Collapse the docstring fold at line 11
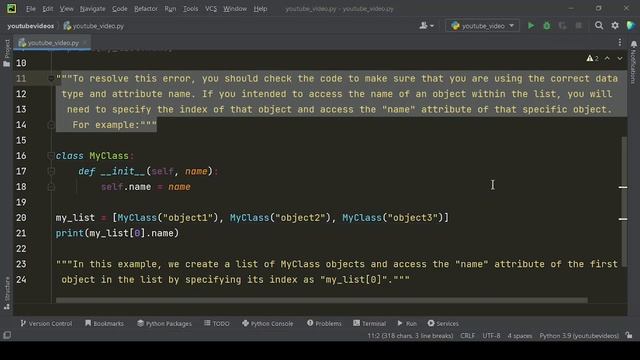 (51, 78)
